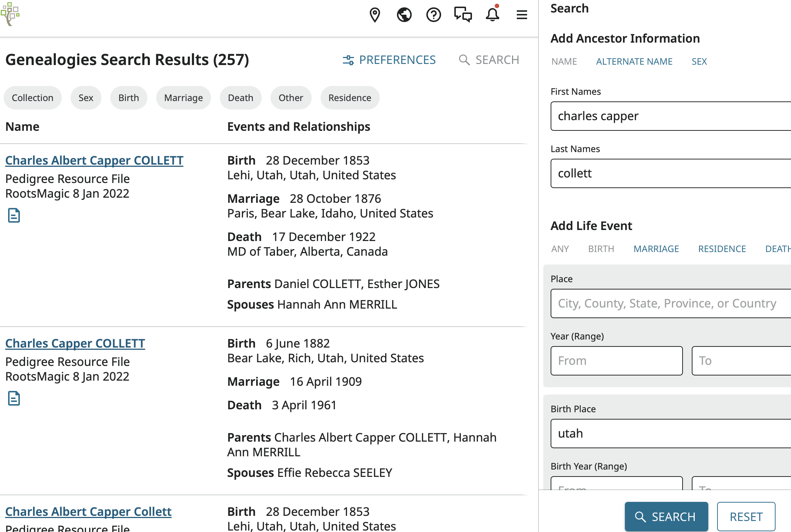Open the notifications bell icon
Screen dimensions: 791x532
click(x=492, y=15)
